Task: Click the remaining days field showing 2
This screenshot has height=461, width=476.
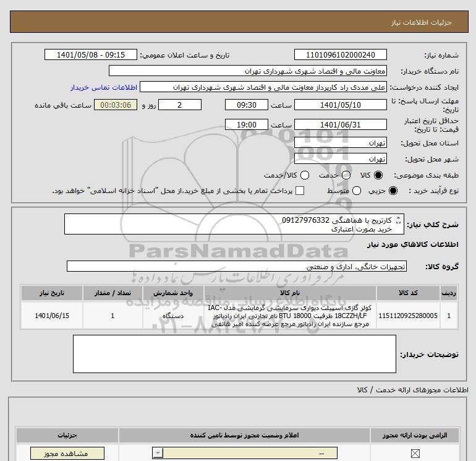Action: (180, 105)
